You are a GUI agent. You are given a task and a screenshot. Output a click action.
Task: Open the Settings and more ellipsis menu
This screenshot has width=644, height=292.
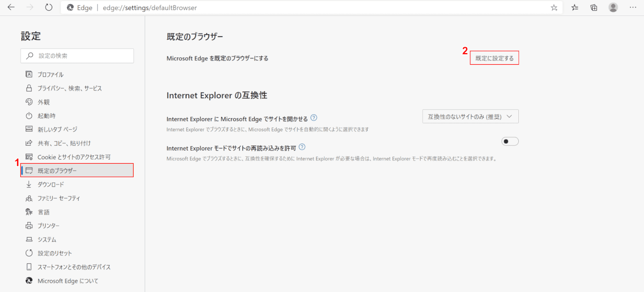click(x=632, y=8)
